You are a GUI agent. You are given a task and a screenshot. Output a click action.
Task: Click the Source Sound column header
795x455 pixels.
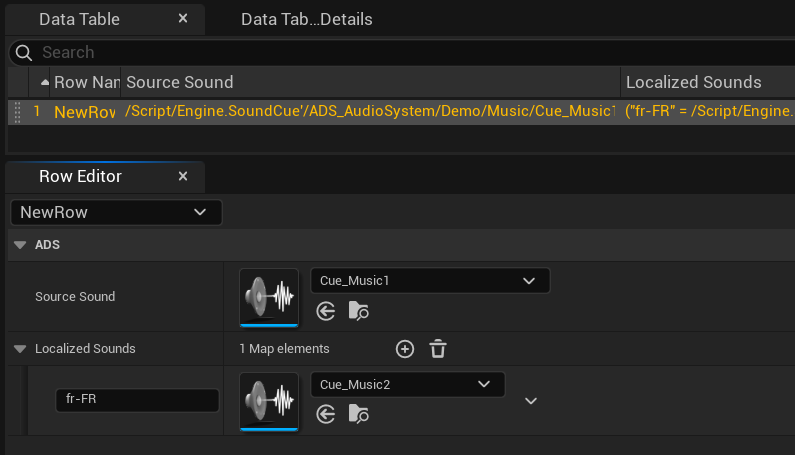coord(370,82)
